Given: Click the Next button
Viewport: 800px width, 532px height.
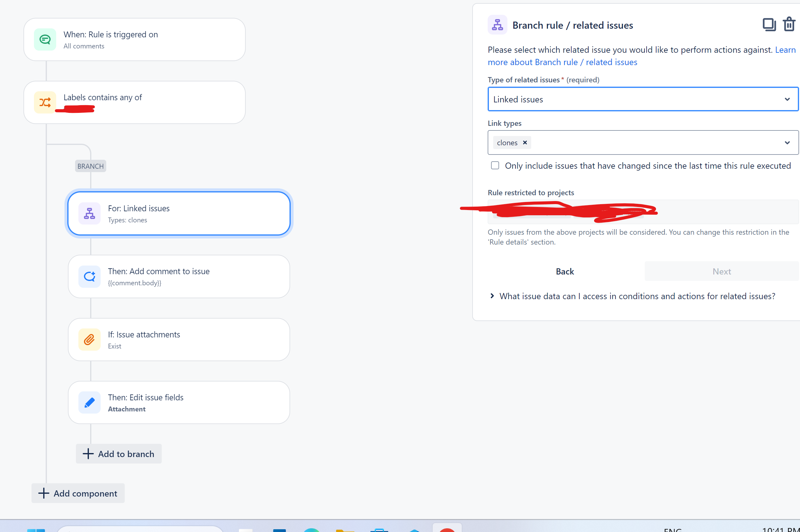Looking at the screenshot, I should (722, 271).
